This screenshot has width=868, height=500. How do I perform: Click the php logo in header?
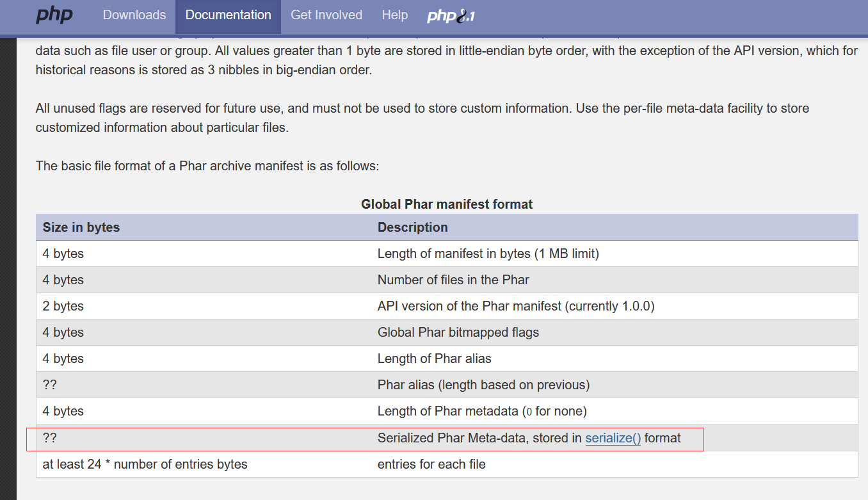(x=54, y=15)
